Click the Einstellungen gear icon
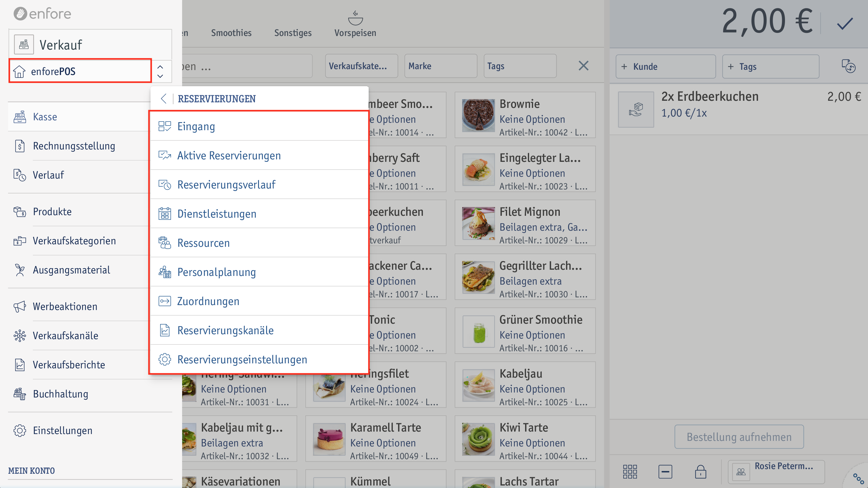This screenshot has width=868, height=488. point(20,430)
